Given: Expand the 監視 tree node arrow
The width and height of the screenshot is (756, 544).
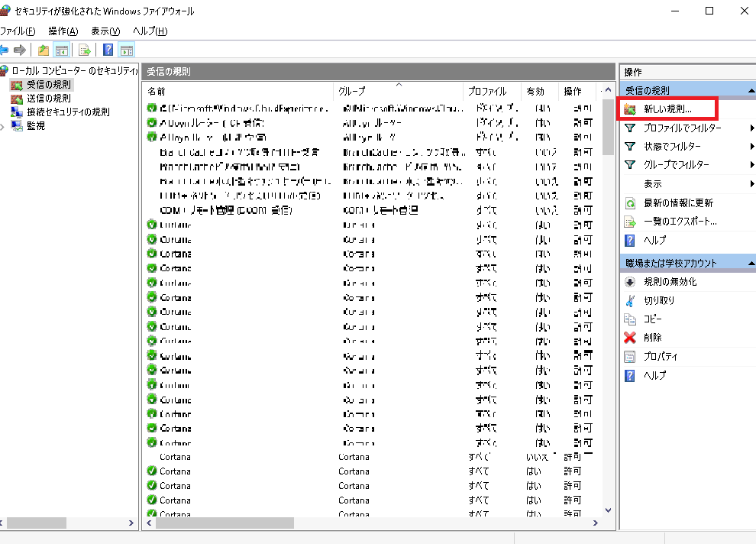Looking at the screenshot, I should coord(3,126).
